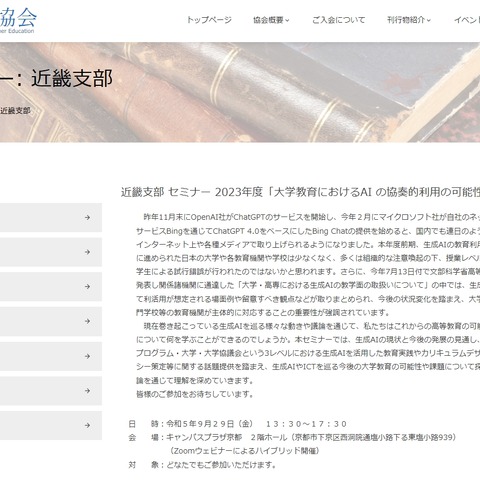The width and height of the screenshot is (480, 480).
Task: Expand the 協会概要 dropdown menu
Action: pos(271,20)
